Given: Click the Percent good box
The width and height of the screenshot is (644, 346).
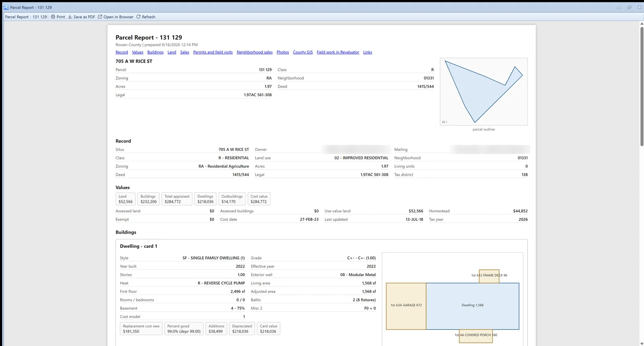Looking at the screenshot, I should (184, 329).
